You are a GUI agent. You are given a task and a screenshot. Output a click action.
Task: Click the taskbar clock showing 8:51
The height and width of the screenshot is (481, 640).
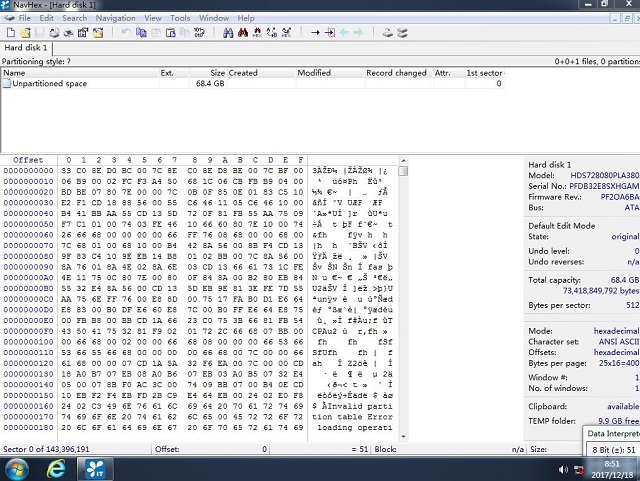pos(612,470)
